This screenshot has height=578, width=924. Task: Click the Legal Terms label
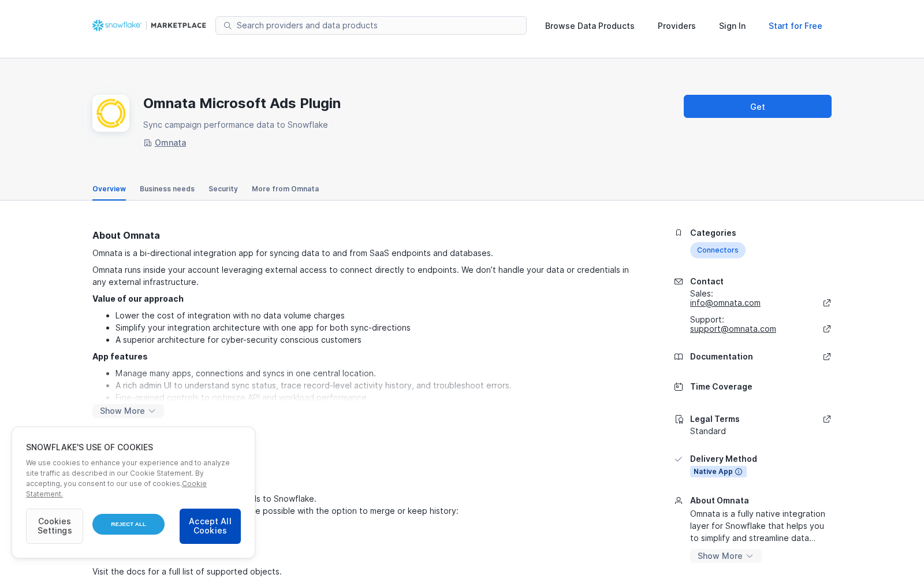pyautogui.click(x=715, y=419)
